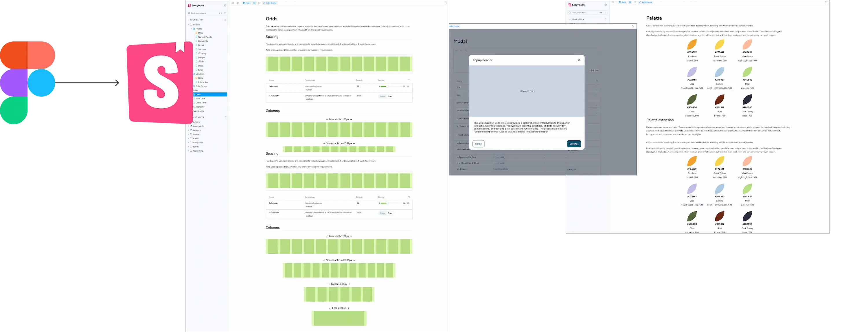The height and width of the screenshot is (332, 868).
Task: Set Is fullwidth to False in the upper table
Action: (382, 96)
